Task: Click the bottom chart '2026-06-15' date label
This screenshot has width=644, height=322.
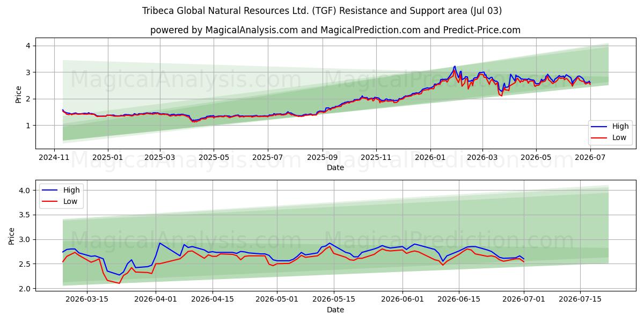Action: (x=459, y=300)
